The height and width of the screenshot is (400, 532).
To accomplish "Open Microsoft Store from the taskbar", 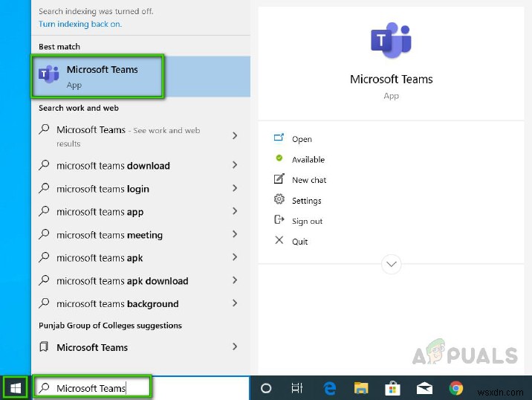I will (392, 388).
